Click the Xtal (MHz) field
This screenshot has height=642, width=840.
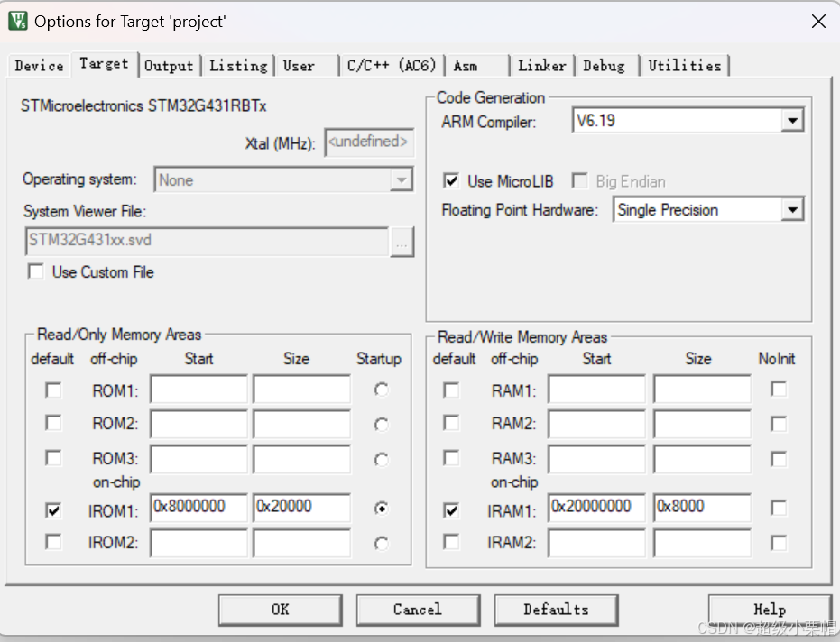coord(369,142)
